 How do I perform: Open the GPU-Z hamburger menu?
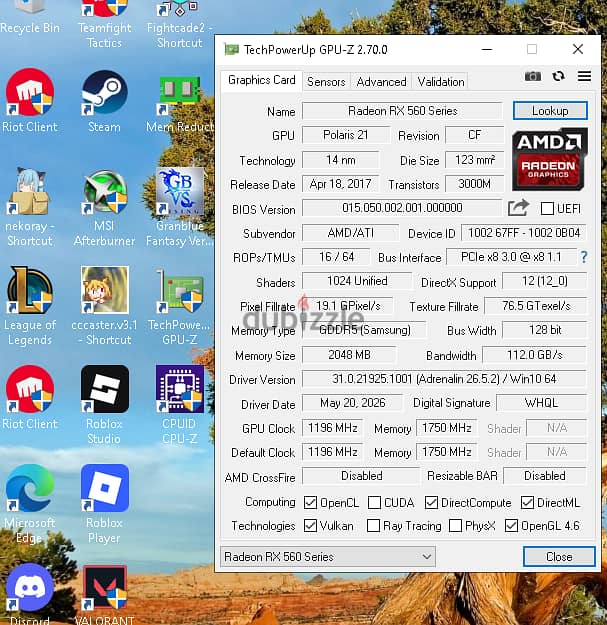[x=584, y=76]
